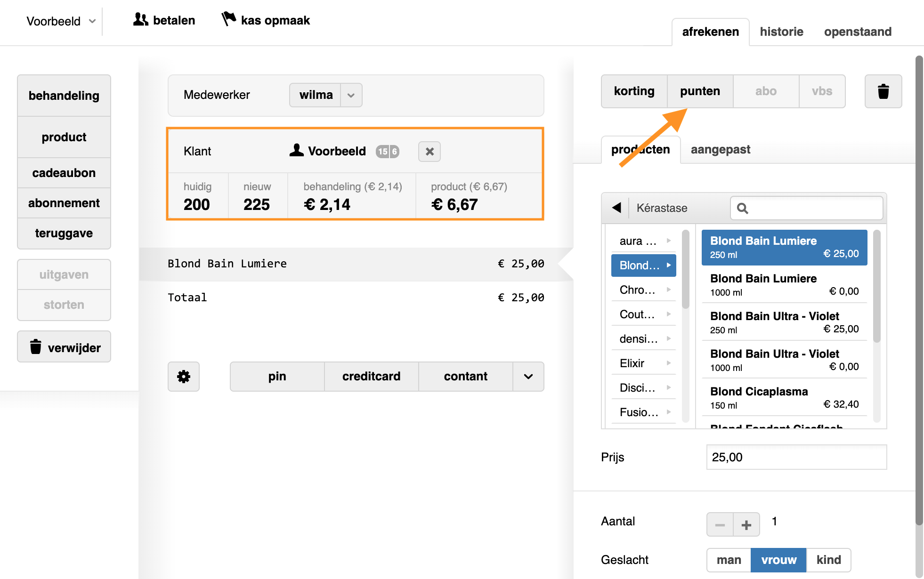Viewport: 924px width, 579px height.
Task: Switch to the aangepast tab
Action: coord(720,149)
